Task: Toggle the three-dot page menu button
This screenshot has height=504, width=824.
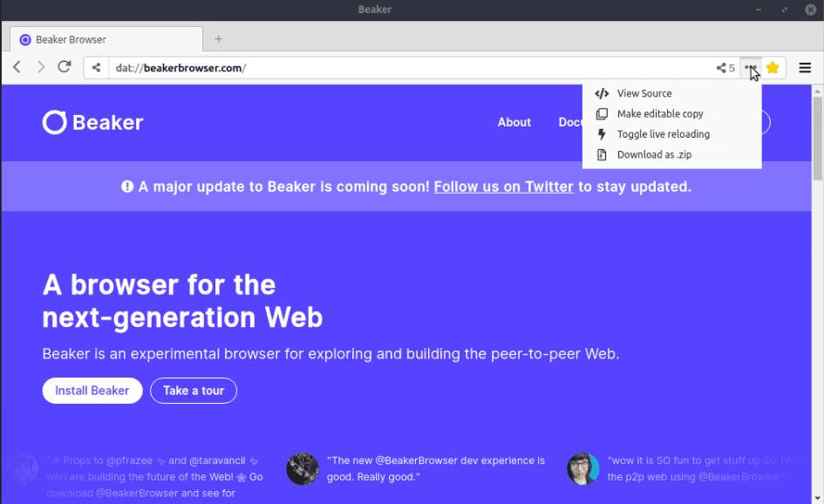Action: tap(751, 68)
